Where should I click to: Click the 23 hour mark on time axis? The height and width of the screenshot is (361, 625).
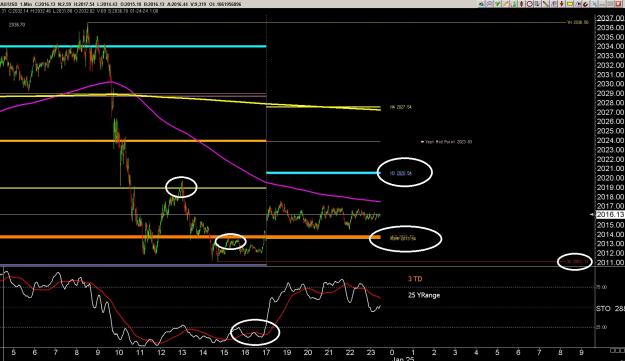tap(371, 352)
